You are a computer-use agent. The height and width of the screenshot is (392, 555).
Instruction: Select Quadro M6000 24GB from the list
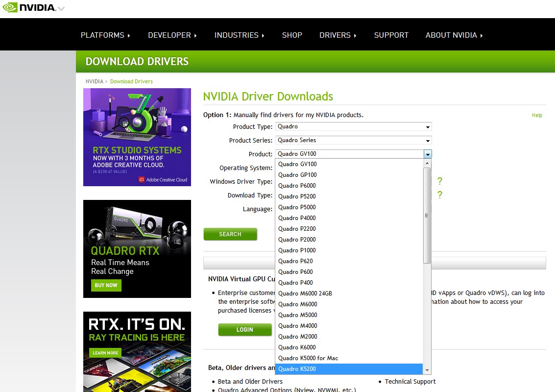click(x=349, y=294)
